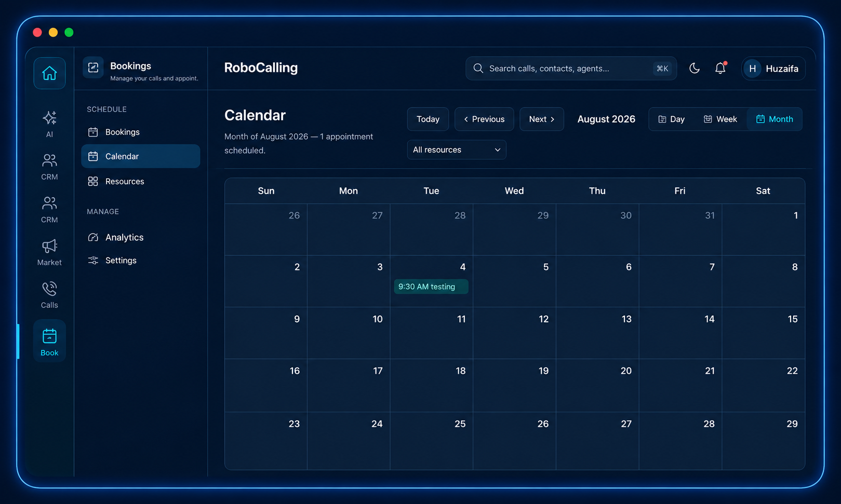
Task: Open notifications via the bell icon
Action: 720,68
